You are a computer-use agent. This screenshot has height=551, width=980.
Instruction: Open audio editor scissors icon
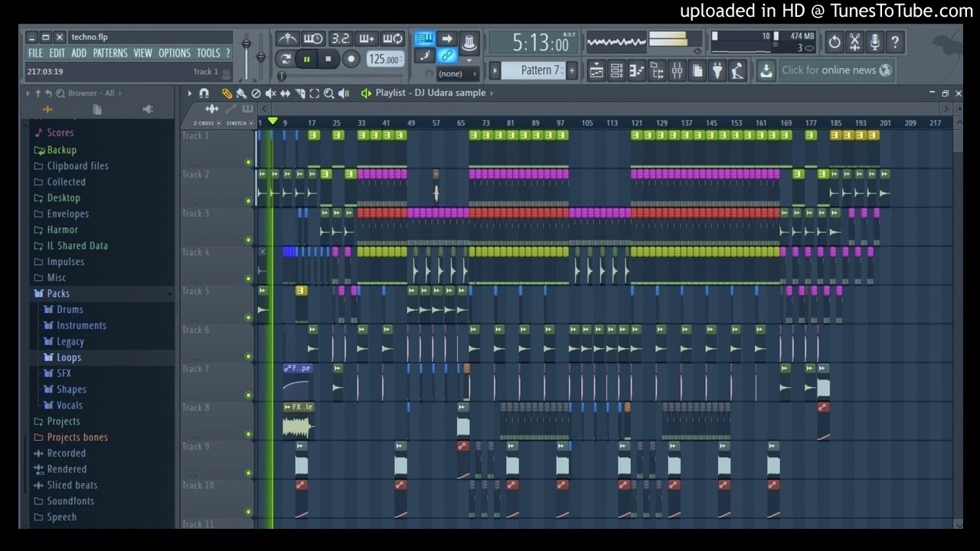(854, 42)
